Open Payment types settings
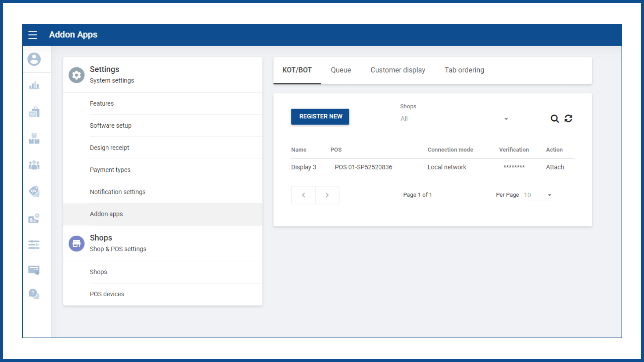Screen dimensions: 644x362 (x=110, y=170)
